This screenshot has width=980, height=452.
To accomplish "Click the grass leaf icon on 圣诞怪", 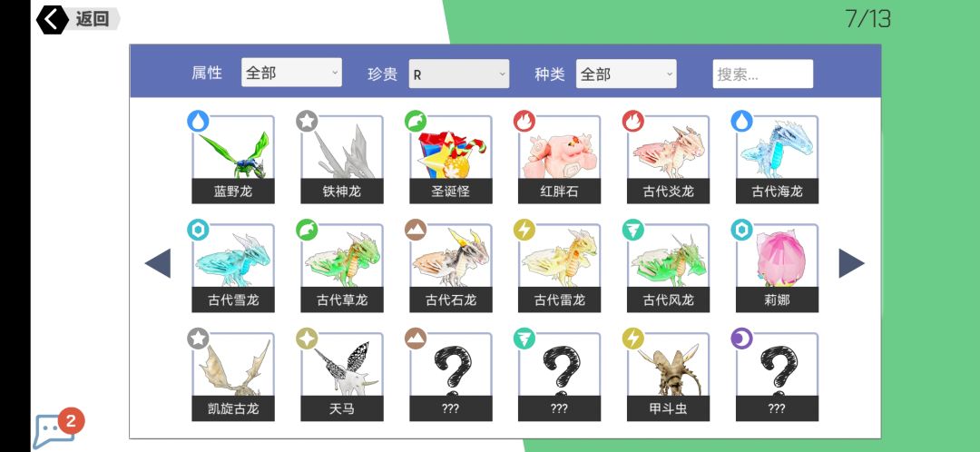I will click(x=416, y=121).
